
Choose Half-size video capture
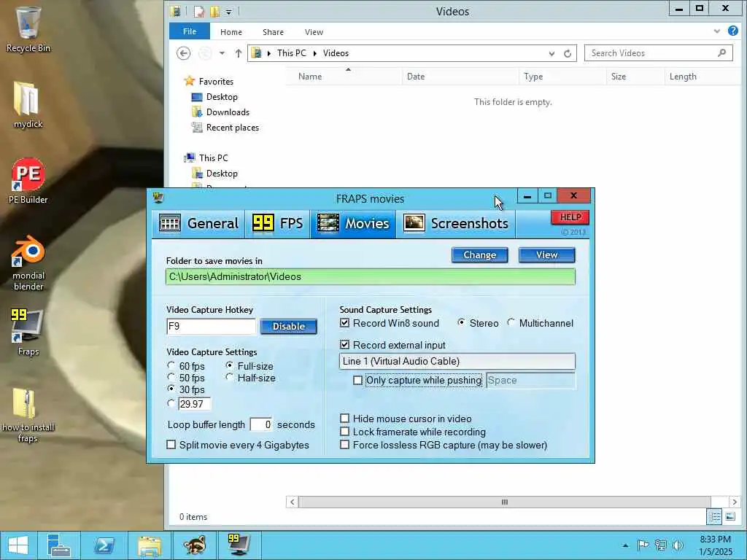coord(230,377)
